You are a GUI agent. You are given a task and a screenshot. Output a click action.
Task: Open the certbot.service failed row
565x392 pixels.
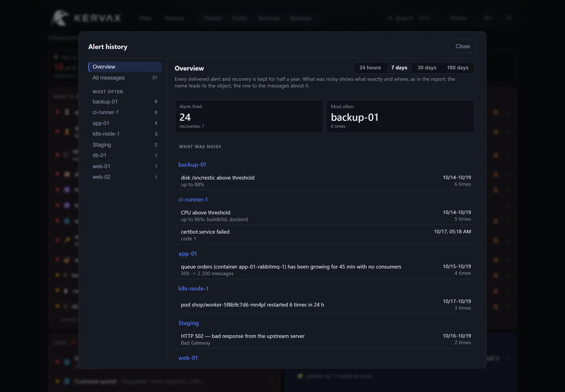(324, 235)
